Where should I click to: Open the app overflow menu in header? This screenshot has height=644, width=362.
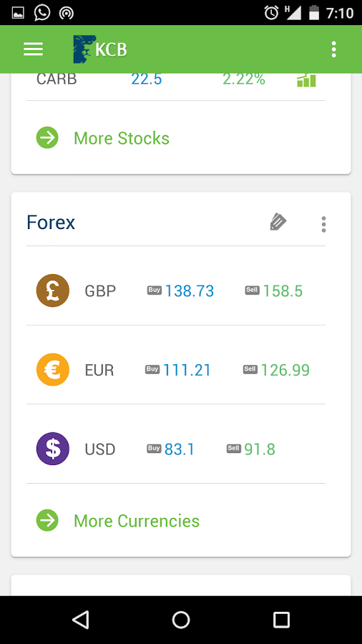click(333, 49)
